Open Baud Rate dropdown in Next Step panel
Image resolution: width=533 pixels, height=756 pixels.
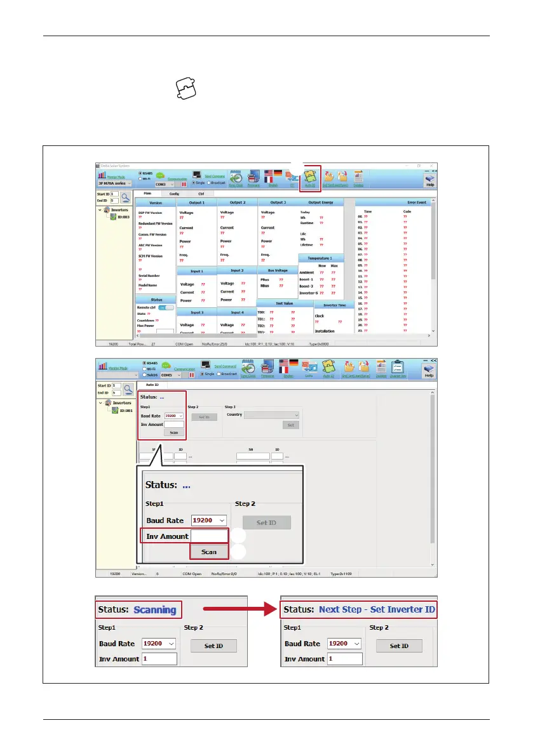[x=344, y=644]
